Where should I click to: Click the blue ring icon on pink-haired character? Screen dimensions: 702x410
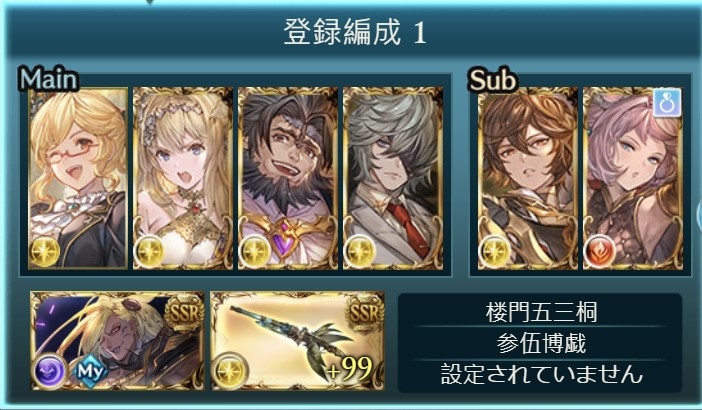point(668,102)
